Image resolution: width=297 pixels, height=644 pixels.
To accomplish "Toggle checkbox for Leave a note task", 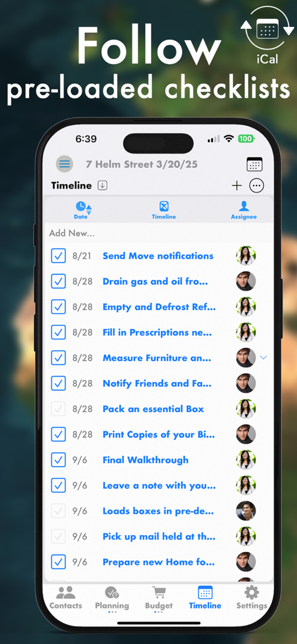I will pyautogui.click(x=58, y=485).
